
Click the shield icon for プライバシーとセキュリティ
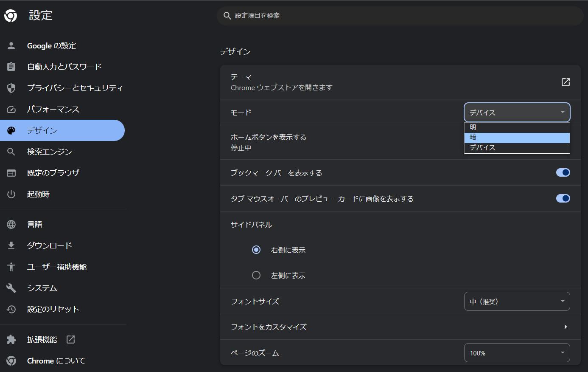11,88
